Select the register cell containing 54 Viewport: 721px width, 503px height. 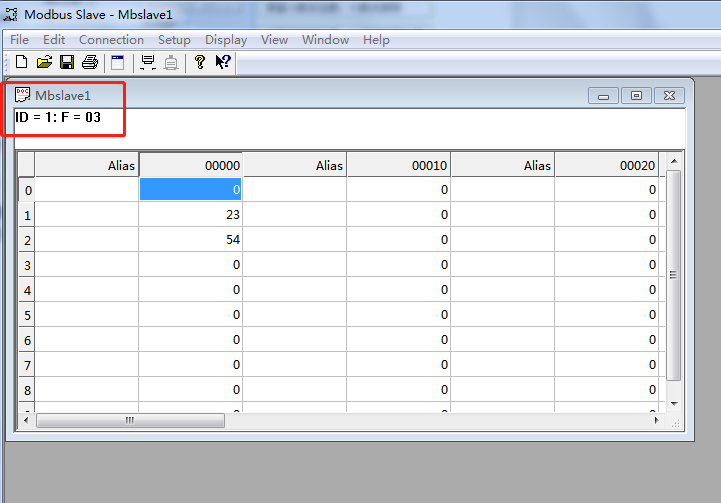190,240
